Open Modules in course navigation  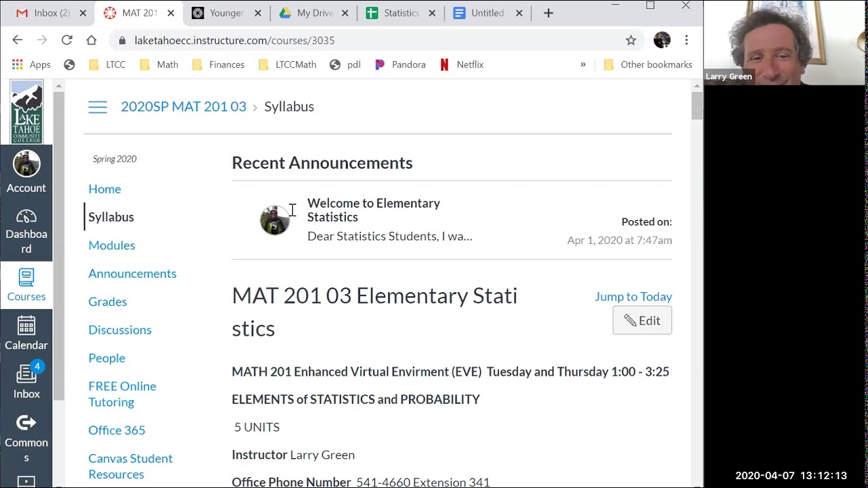(112, 245)
